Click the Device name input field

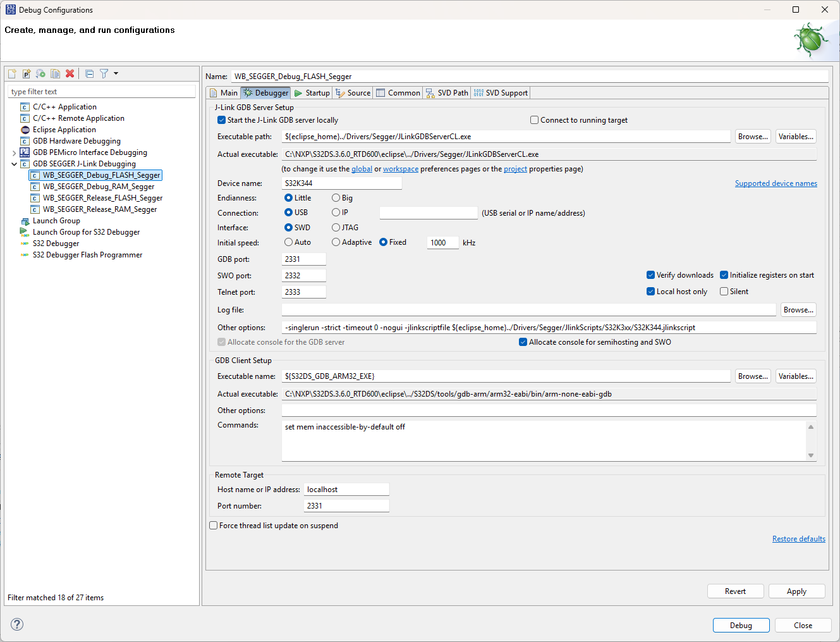coord(341,183)
